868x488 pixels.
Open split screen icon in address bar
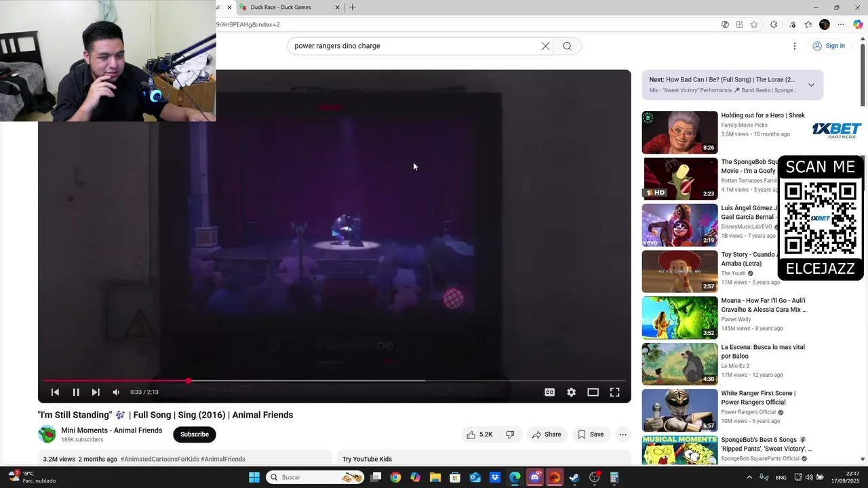[x=740, y=24]
